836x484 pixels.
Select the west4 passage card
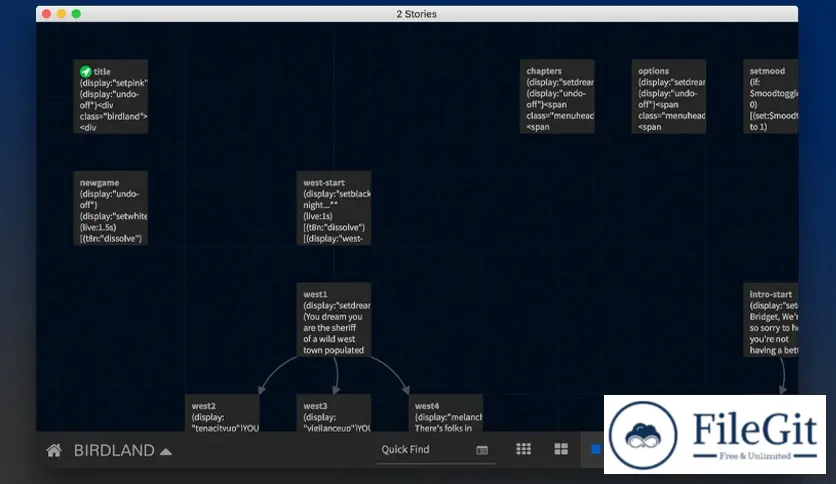[x=446, y=413]
